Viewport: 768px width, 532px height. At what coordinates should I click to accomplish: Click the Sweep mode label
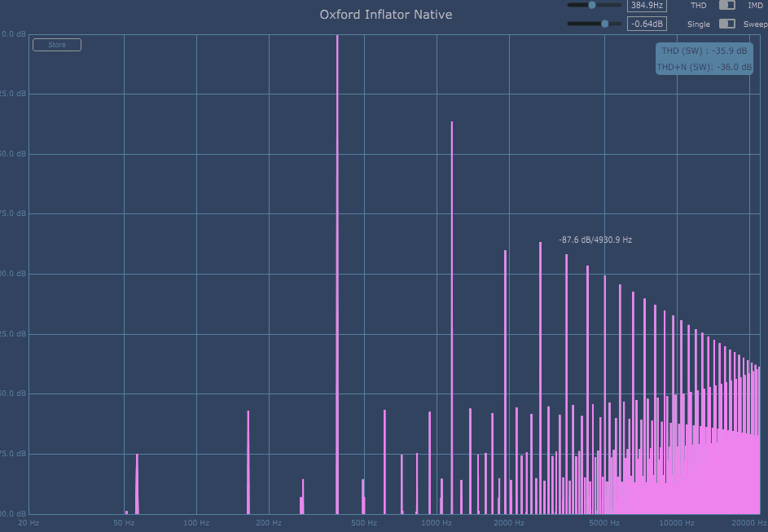pyautogui.click(x=755, y=24)
